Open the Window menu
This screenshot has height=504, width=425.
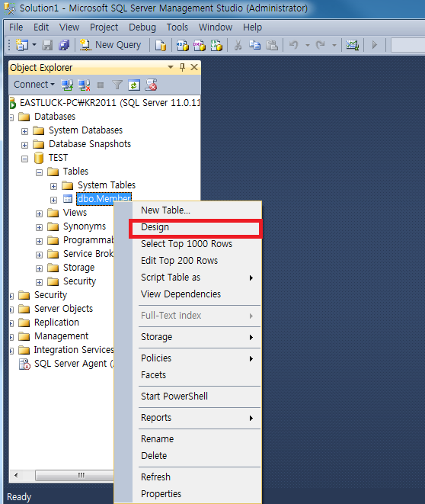click(216, 27)
